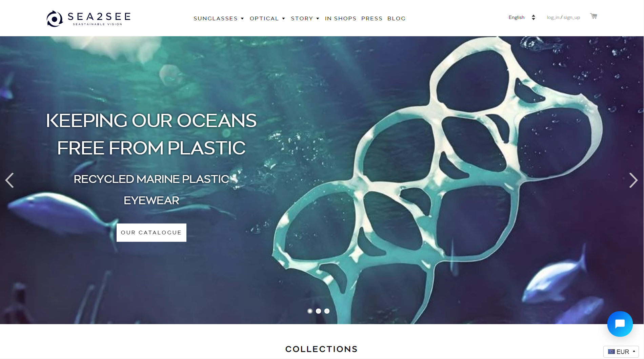This screenshot has height=359, width=644.
Task: Open the EUR currency selector
Action: point(621,352)
